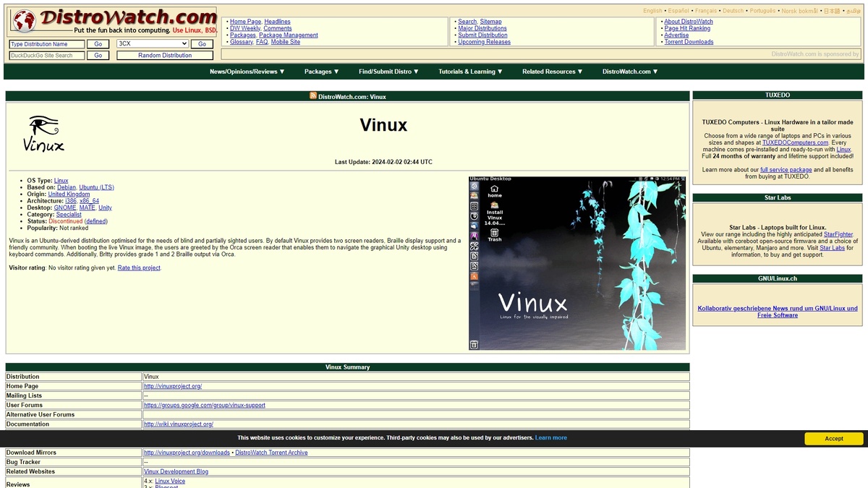The width and height of the screenshot is (868, 488).
Task: Open the wiki.vinuxproject.org documentation link
Action: click(179, 424)
